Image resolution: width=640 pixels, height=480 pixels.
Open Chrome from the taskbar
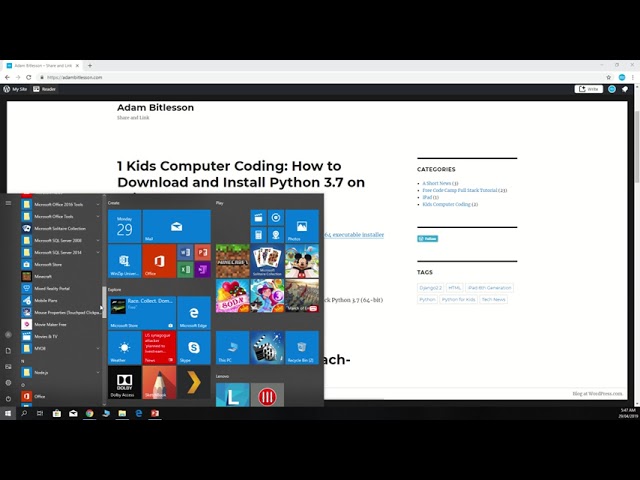click(89, 413)
